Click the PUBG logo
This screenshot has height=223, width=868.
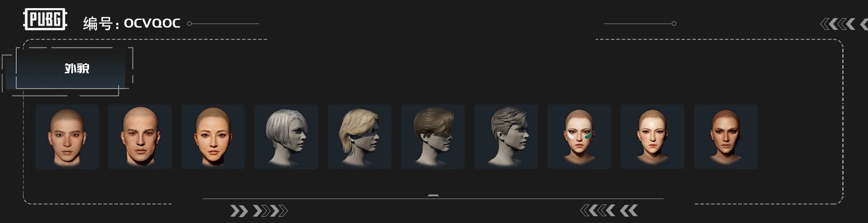[45, 19]
